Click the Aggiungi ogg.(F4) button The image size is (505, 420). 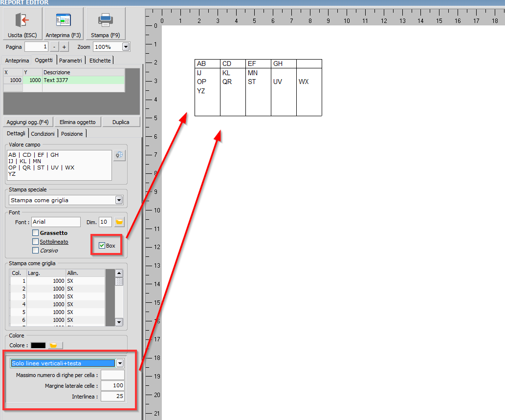(27, 122)
